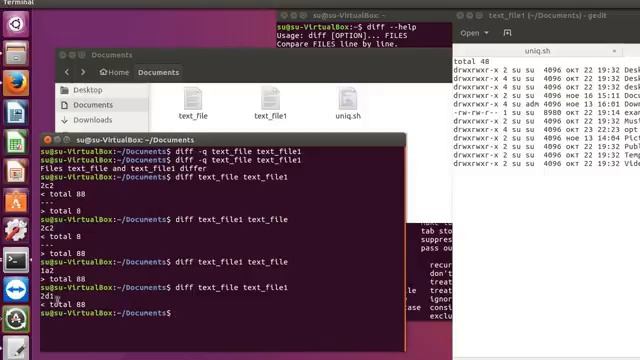Select Documents in the Files sidebar
This screenshot has width=640, height=360.
point(93,105)
